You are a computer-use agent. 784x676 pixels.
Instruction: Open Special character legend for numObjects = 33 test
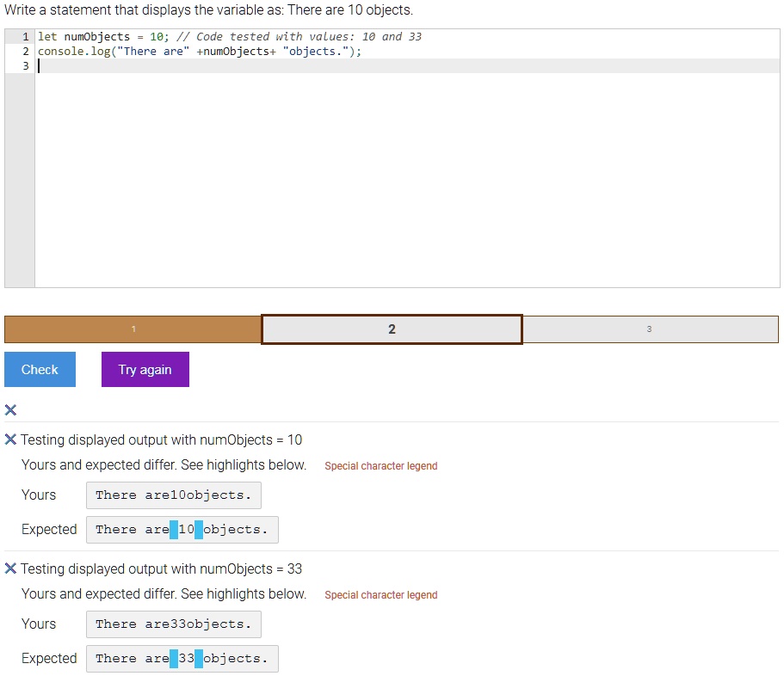(x=380, y=595)
